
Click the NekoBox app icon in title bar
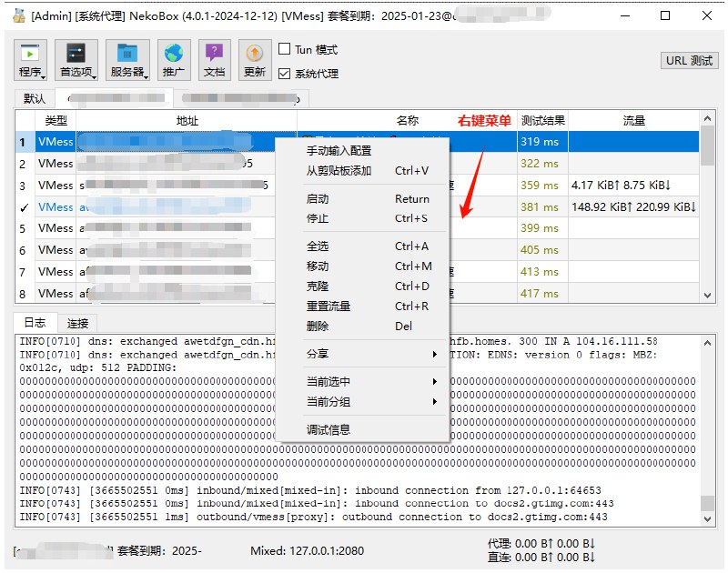click(19, 15)
